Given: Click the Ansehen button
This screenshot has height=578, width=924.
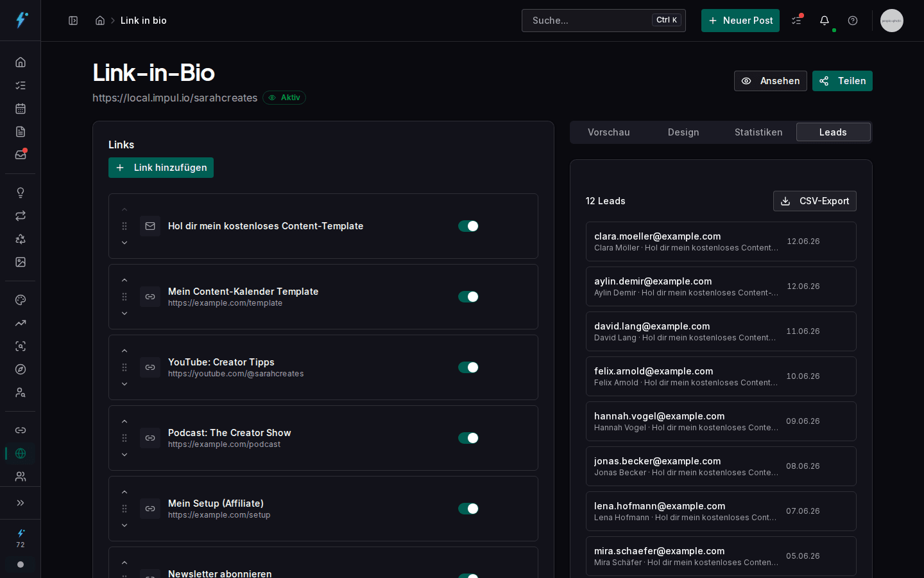Looking at the screenshot, I should click(x=771, y=81).
